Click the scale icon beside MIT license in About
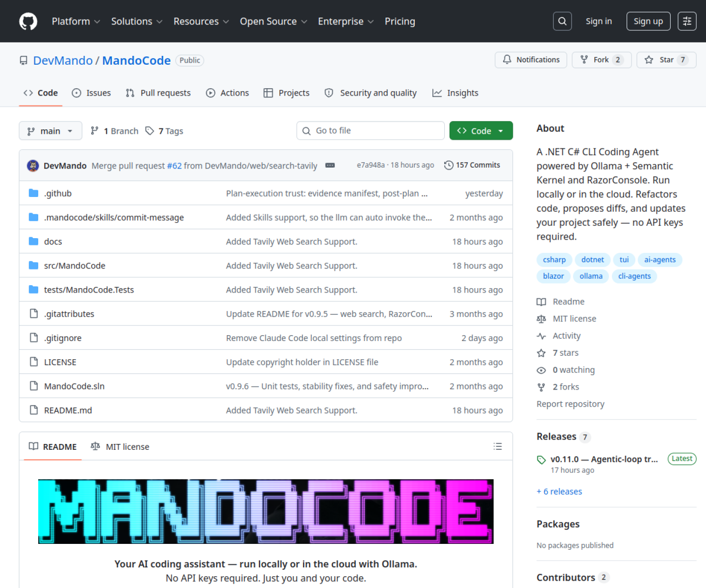The height and width of the screenshot is (588, 706). (x=541, y=319)
